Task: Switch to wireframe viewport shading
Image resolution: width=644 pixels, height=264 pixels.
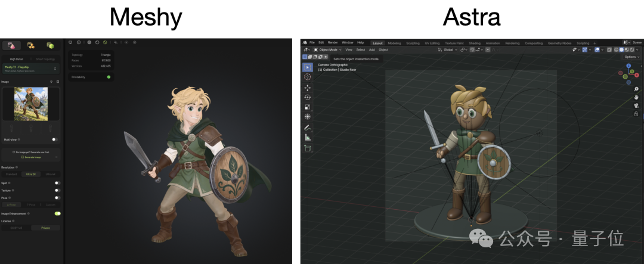Action: [x=615, y=49]
